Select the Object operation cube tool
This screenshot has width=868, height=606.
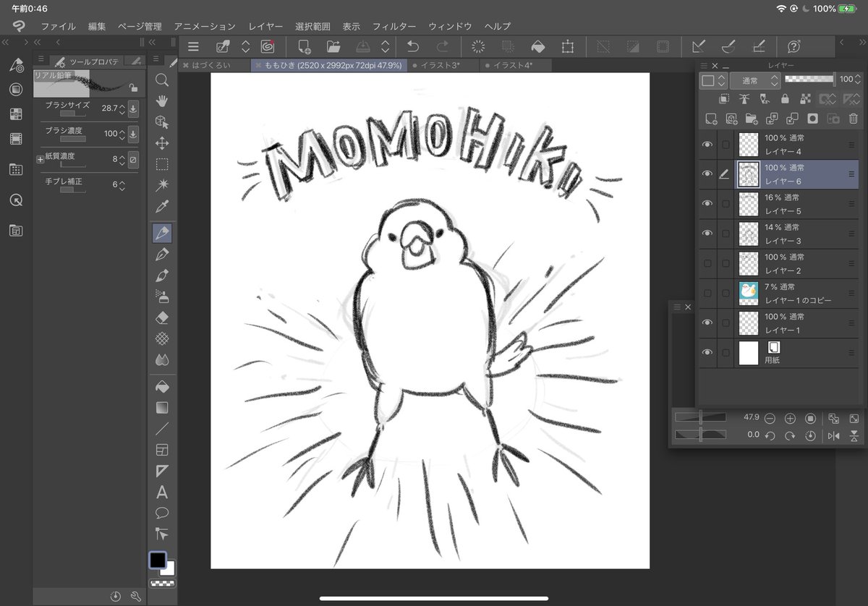162,121
